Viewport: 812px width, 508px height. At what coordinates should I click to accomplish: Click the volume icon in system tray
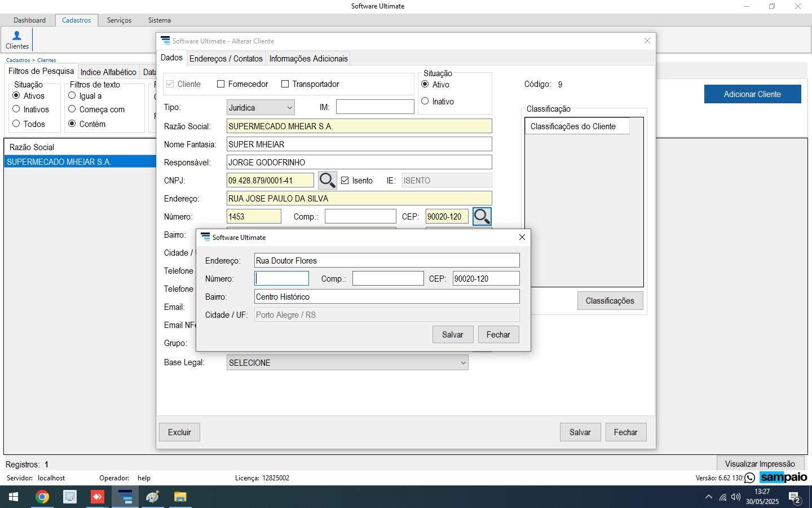point(736,497)
